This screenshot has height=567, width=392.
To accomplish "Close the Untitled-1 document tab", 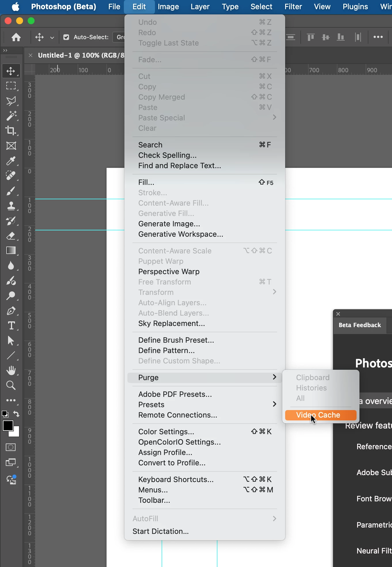I will click(x=31, y=55).
